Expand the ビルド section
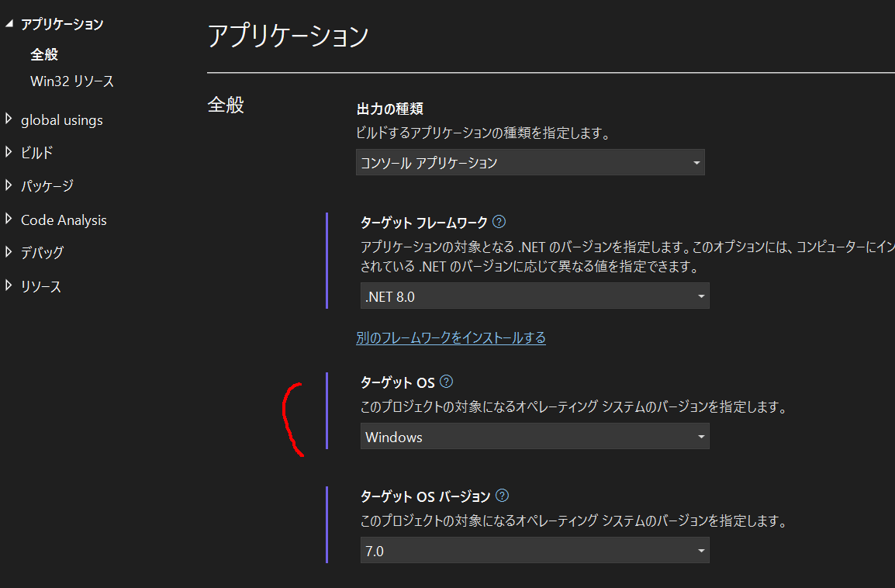 tap(9, 152)
